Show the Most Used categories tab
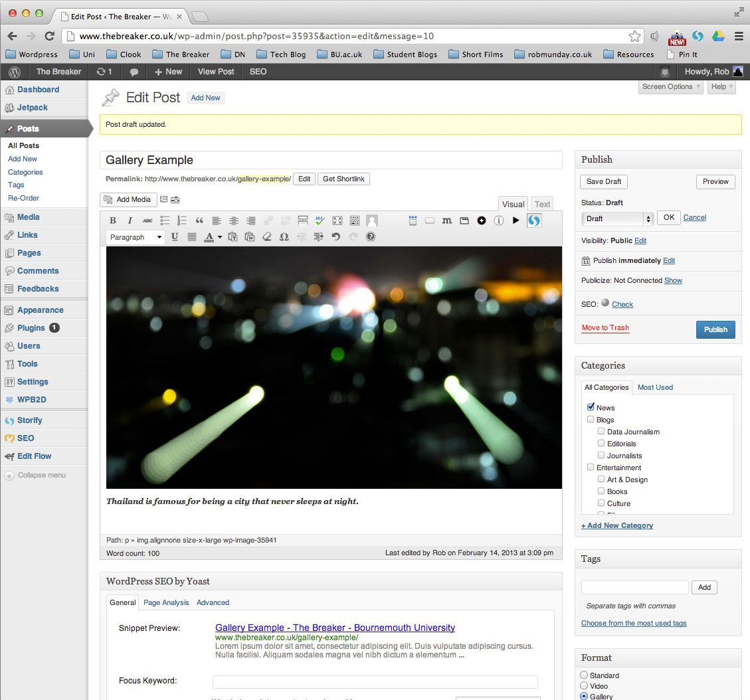Viewport: 750px width, 700px height. 655,387
